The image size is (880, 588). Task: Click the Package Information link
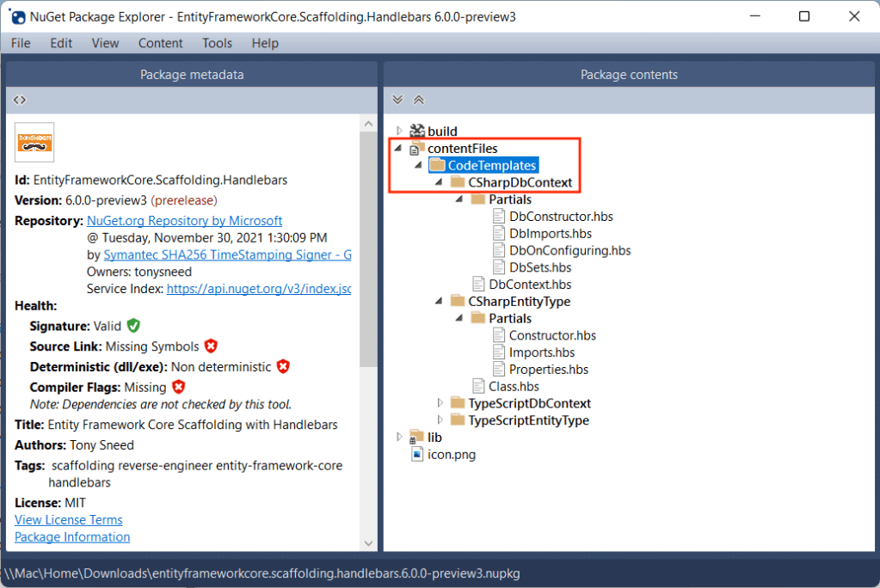(x=72, y=536)
